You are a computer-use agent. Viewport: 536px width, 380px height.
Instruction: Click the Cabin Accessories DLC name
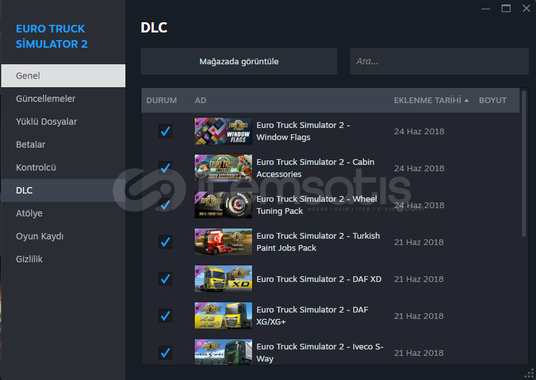click(x=315, y=168)
